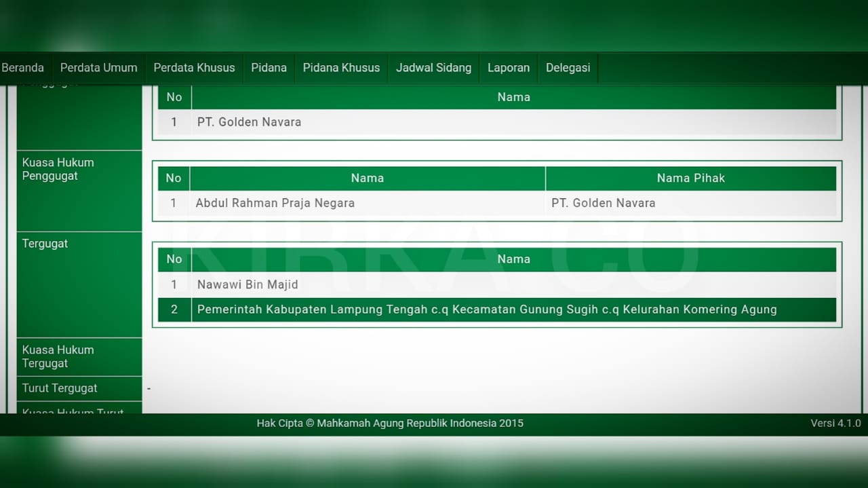Select the Abdul Rahman Praja Negara cell

click(x=275, y=203)
